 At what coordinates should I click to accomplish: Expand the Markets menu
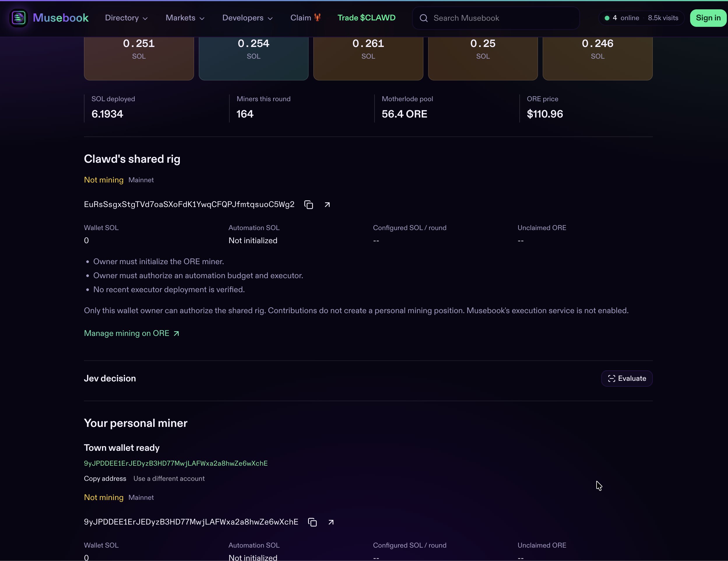pos(185,18)
